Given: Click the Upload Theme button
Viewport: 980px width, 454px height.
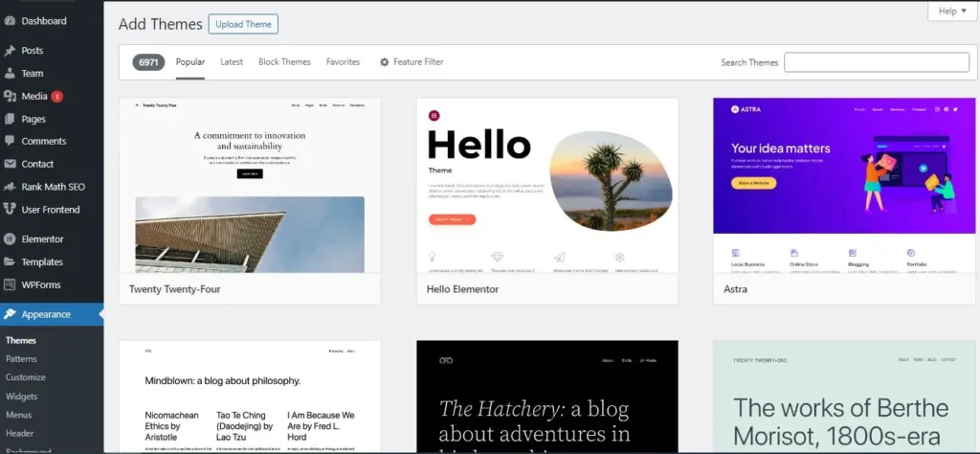Looking at the screenshot, I should tap(243, 24).
